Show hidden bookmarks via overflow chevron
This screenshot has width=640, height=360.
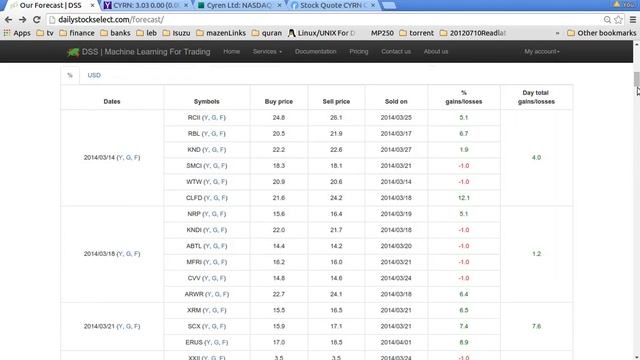tap(558, 33)
